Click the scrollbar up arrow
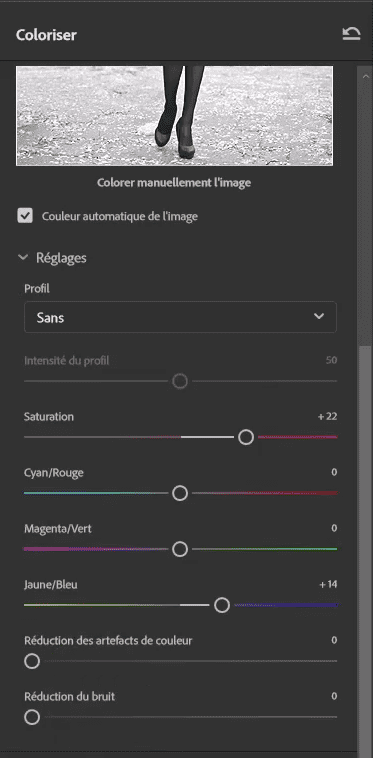The height and width of the screenshot is (758, 373). point(366,76)
